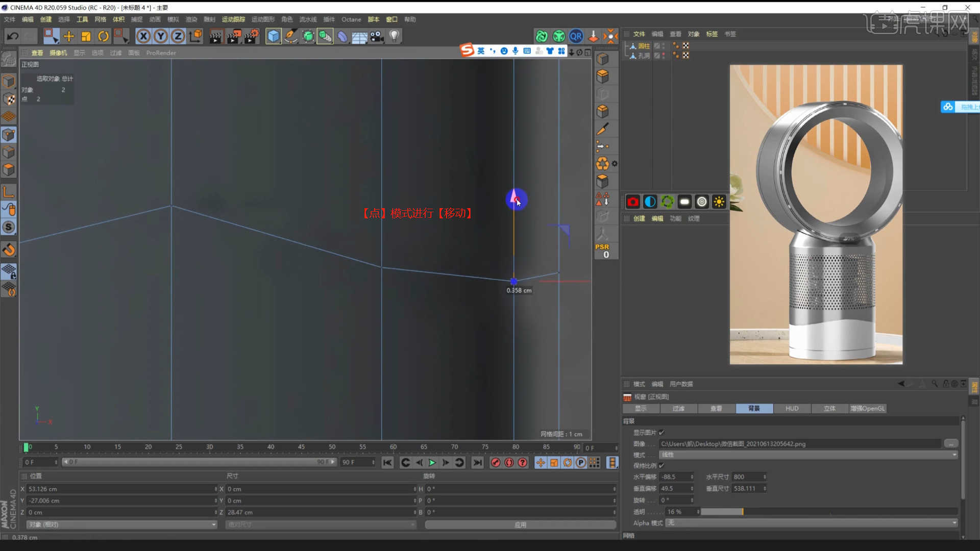Click the Light bulb object icon

pos(394,36)
